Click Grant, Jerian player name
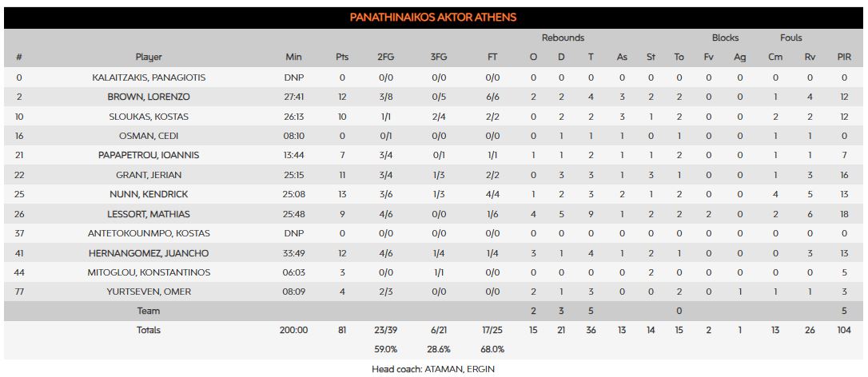868x377 pixels. click(149, 175)
